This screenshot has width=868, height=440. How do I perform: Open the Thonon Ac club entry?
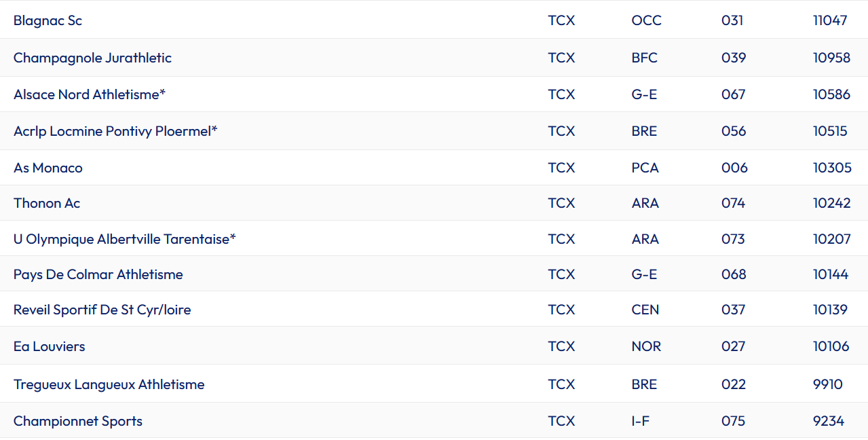[x=47, y=203]
